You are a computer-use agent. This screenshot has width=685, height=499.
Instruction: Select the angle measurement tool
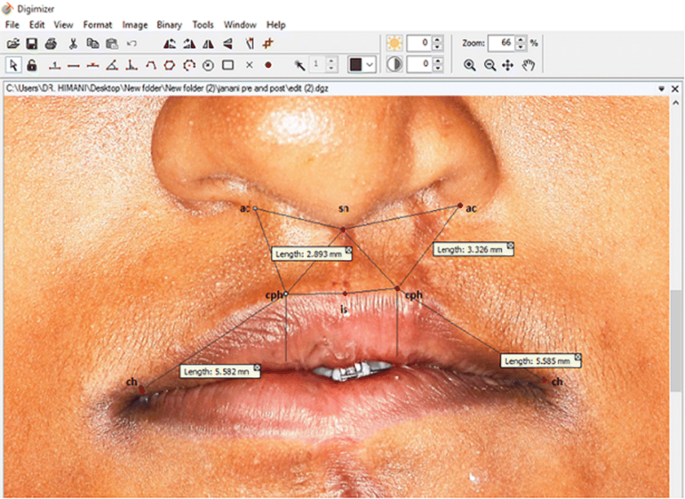pos(112,65)
